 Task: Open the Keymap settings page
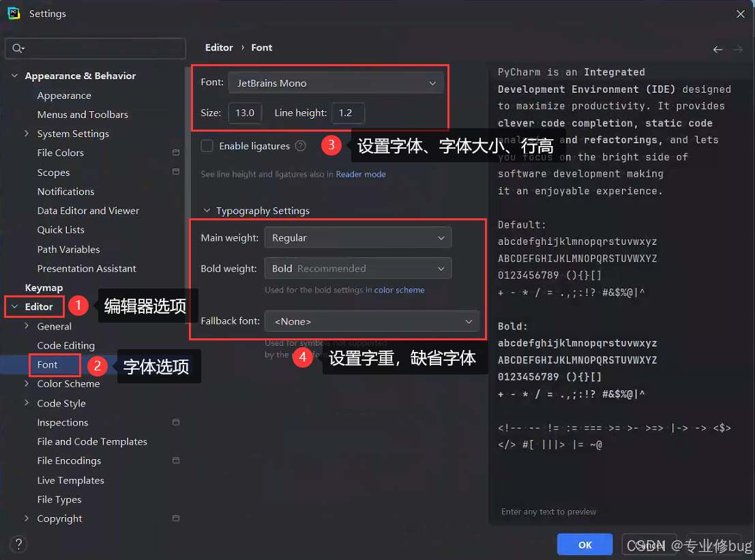coord(44,288)
